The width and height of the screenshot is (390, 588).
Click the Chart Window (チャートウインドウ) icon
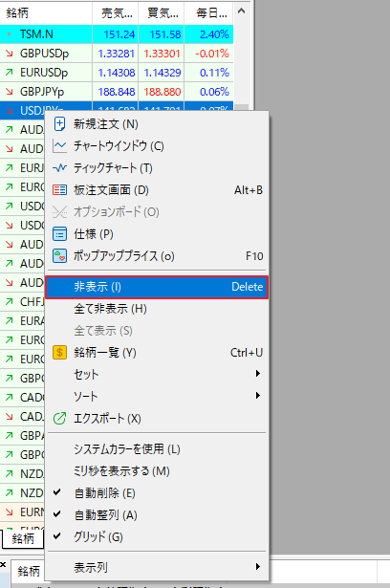tap(59, 146)
